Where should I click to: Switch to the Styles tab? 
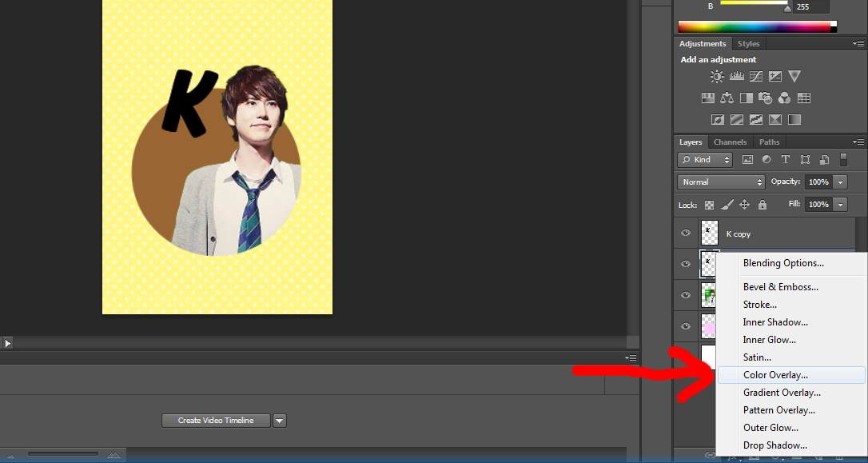pyautogui.click(x=748, y=44)
